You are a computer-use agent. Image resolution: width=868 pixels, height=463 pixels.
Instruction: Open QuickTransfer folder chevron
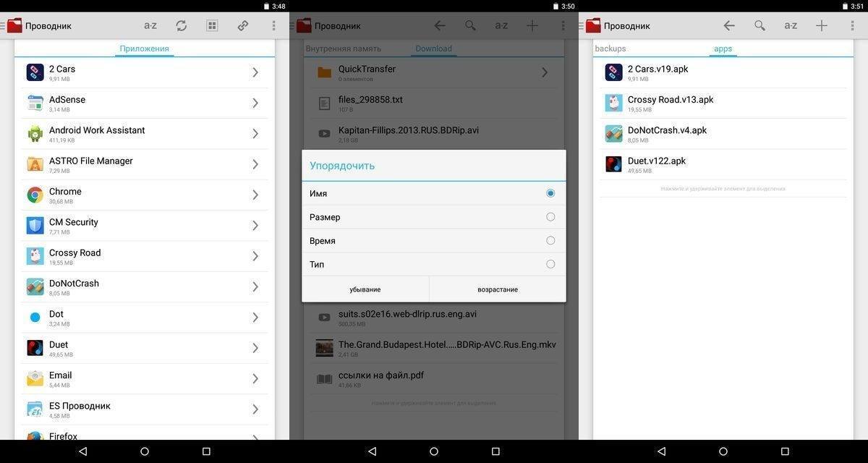click(545, 72)
